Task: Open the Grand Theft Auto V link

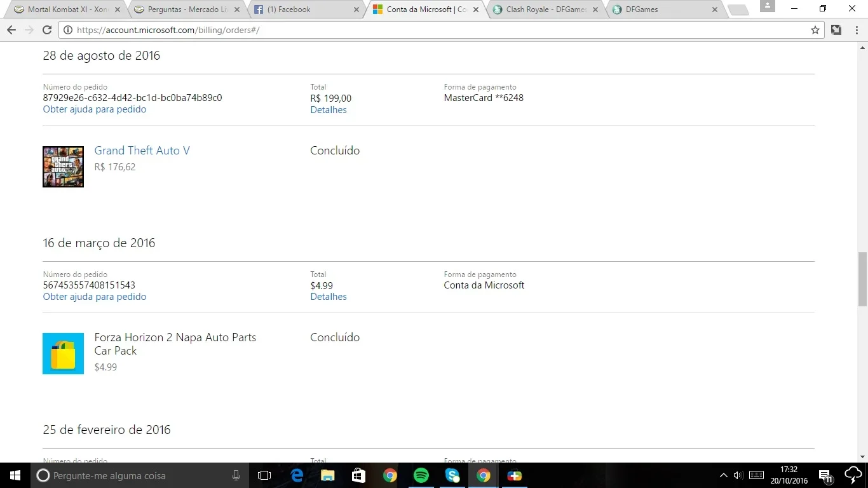Action: [x=142, y=151]
